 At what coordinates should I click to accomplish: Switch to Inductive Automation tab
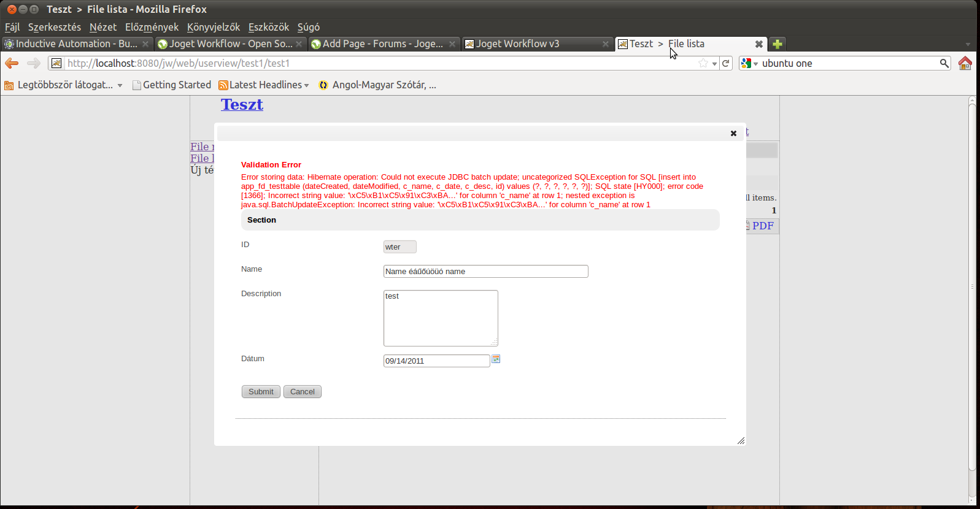[77, 44]
